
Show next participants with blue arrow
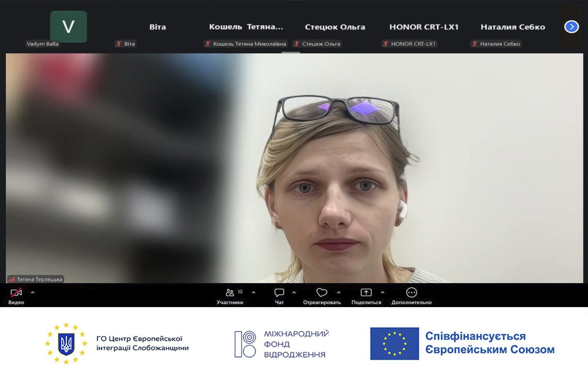pos(571,27)
